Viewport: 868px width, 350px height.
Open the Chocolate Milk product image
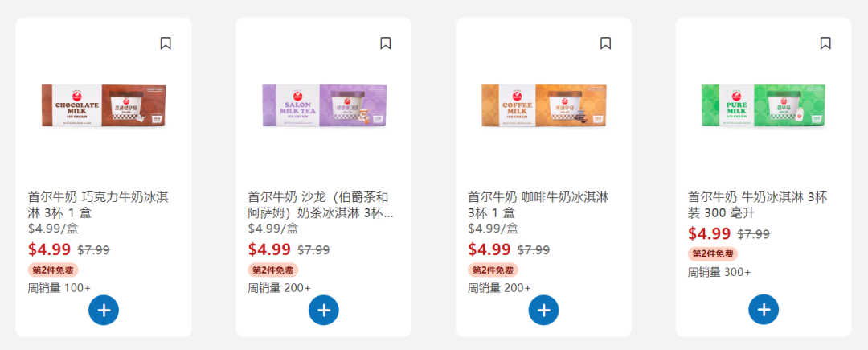pyautogui.click(x=104, y=105)
